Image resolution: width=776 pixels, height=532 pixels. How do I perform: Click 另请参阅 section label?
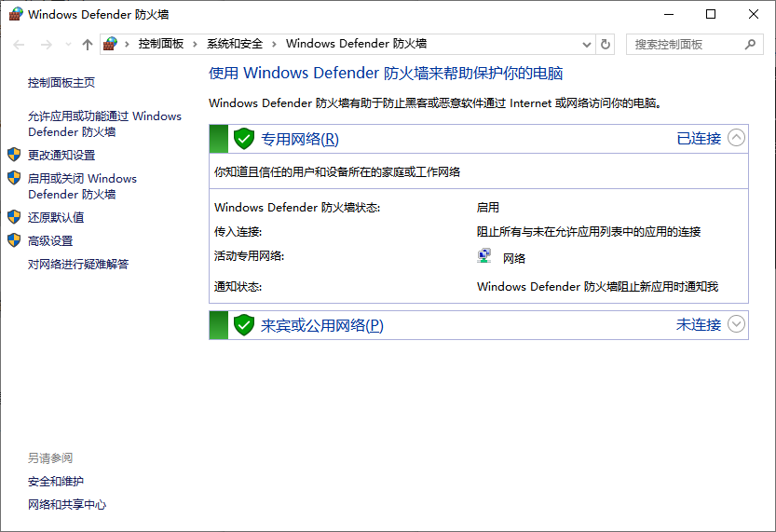point(50,458)
